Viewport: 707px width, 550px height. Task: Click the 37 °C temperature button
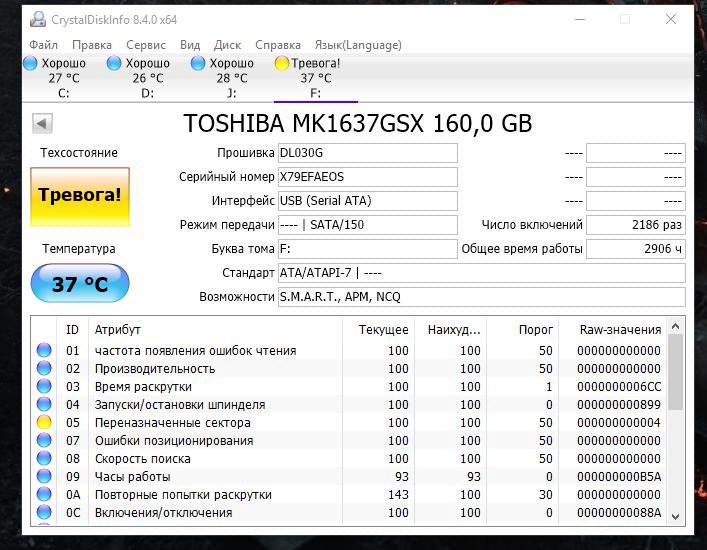(79, 284)
